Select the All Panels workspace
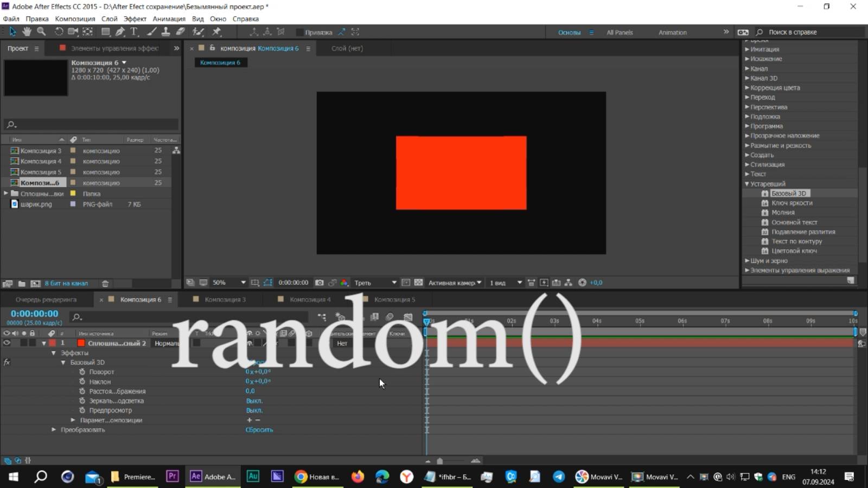 620,33
